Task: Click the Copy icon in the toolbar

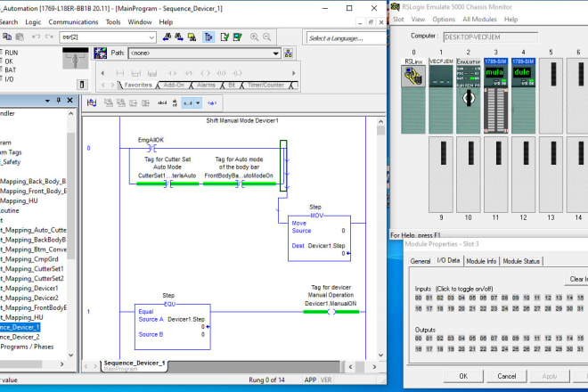Action: tap(7, 37)
